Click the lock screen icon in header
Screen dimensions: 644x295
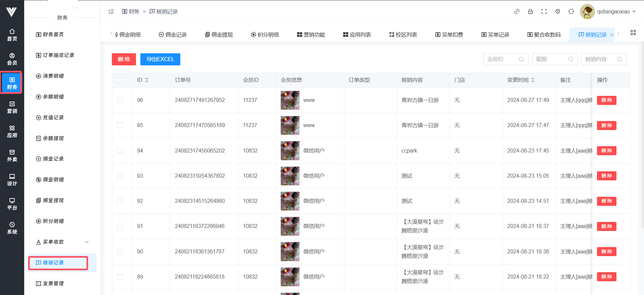click(x=530, y=11)
